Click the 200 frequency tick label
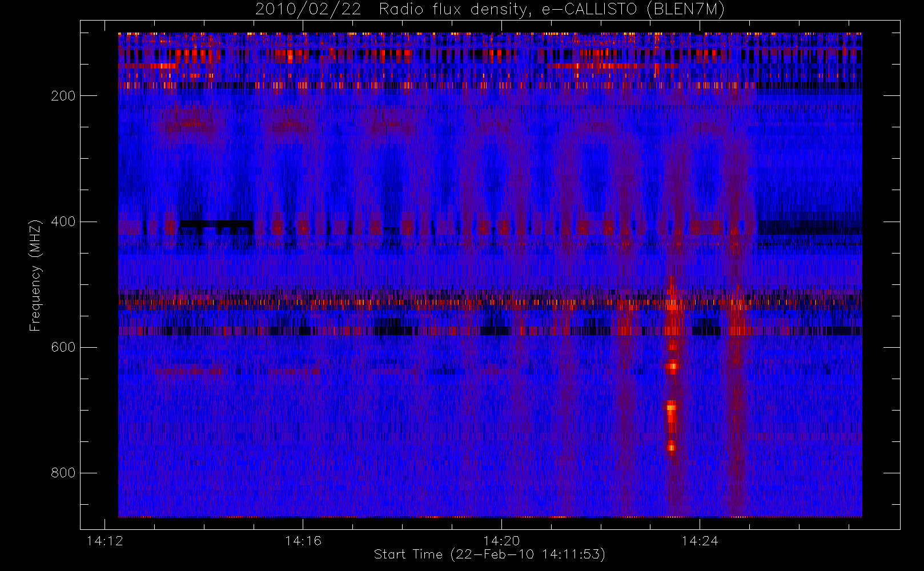 coord(63,96)
